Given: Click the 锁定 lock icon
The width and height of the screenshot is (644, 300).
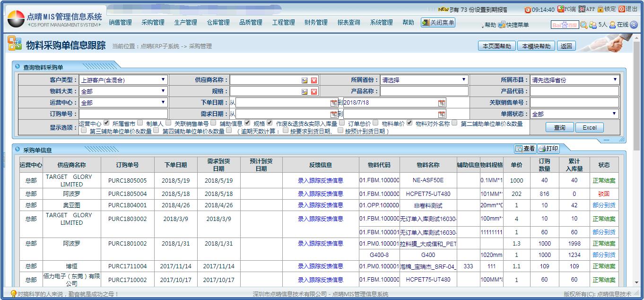Looking at the screenshot, I should pyautogui.click(x=600, y=9).
